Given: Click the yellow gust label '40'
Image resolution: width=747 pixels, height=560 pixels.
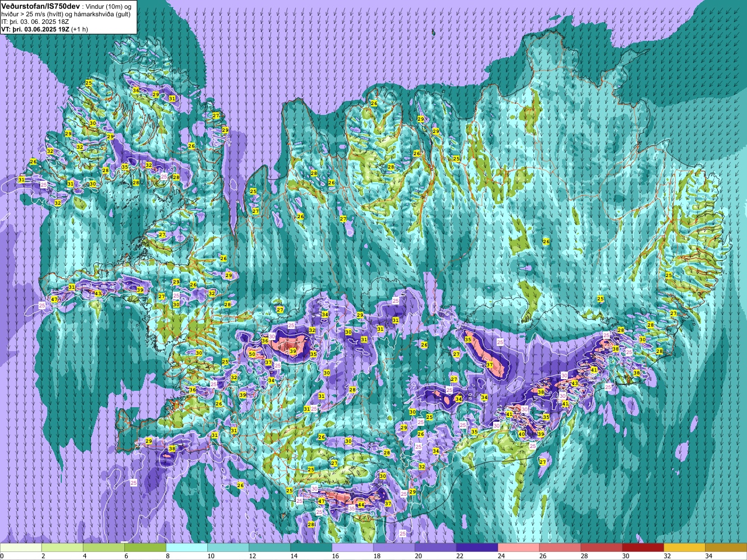Looking at the screenshot, I should tap(522, 434).
